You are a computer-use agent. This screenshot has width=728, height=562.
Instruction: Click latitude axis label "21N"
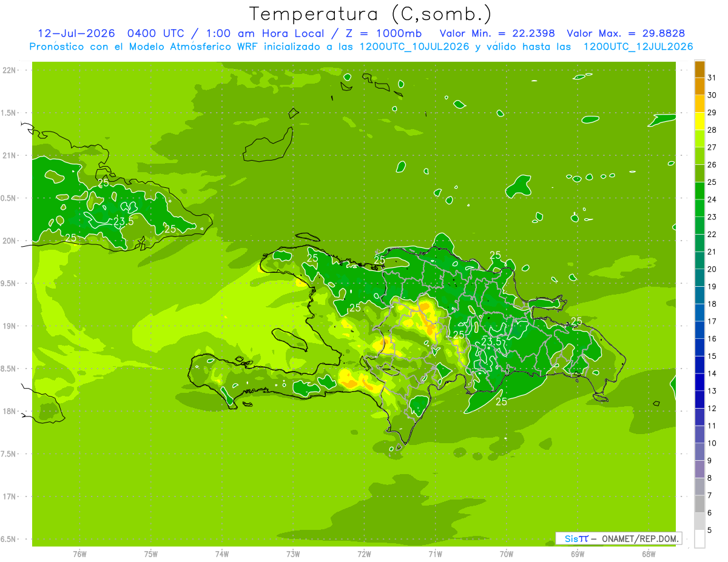[10, 156]
